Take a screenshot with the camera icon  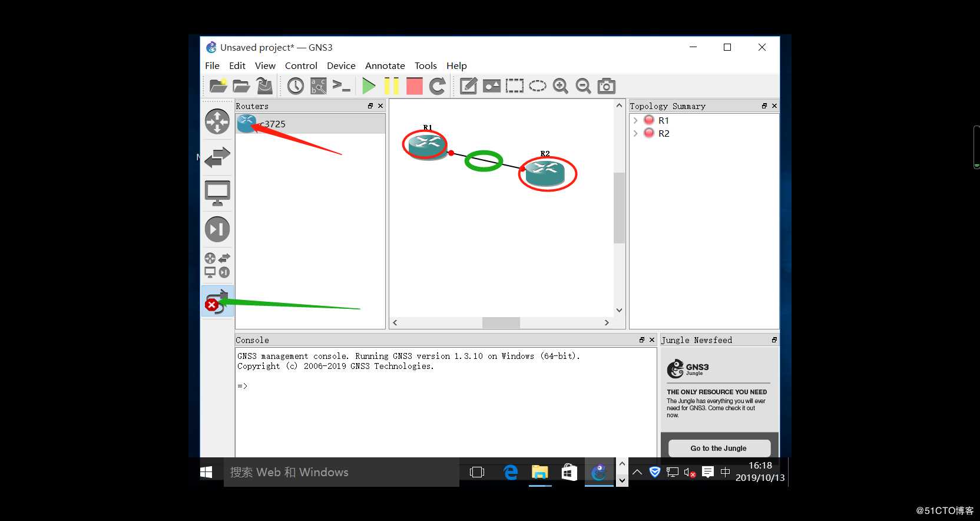click(607, 86)
